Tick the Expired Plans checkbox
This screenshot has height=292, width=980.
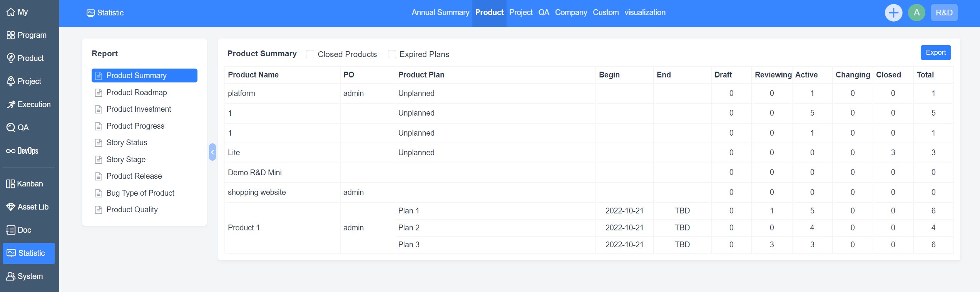pyautogui.click(x=392, y=54)
